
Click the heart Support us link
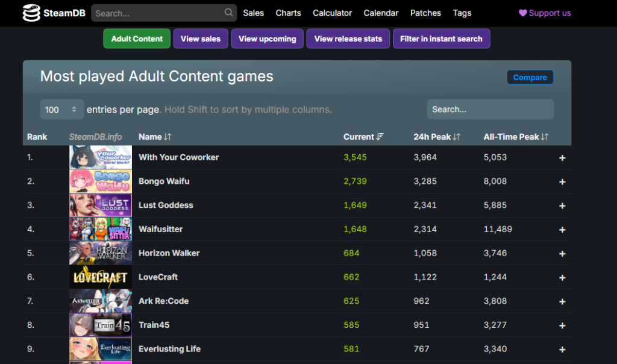click(x=545, y=13)
